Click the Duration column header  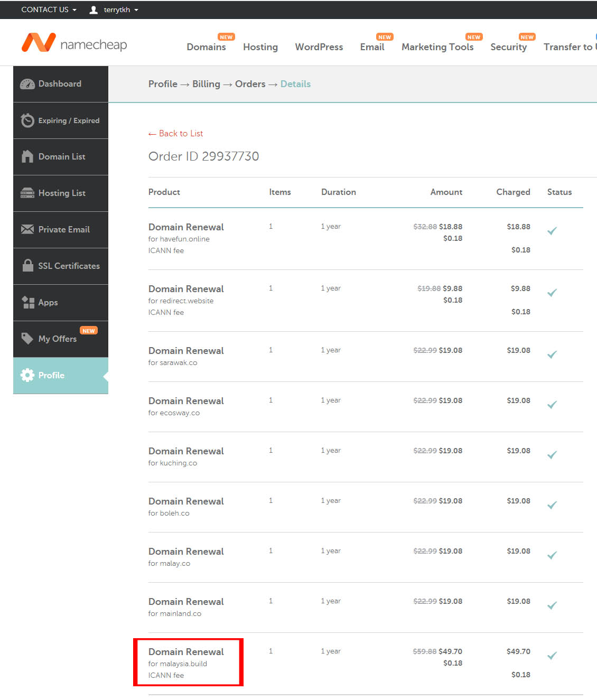pos(339,192)
